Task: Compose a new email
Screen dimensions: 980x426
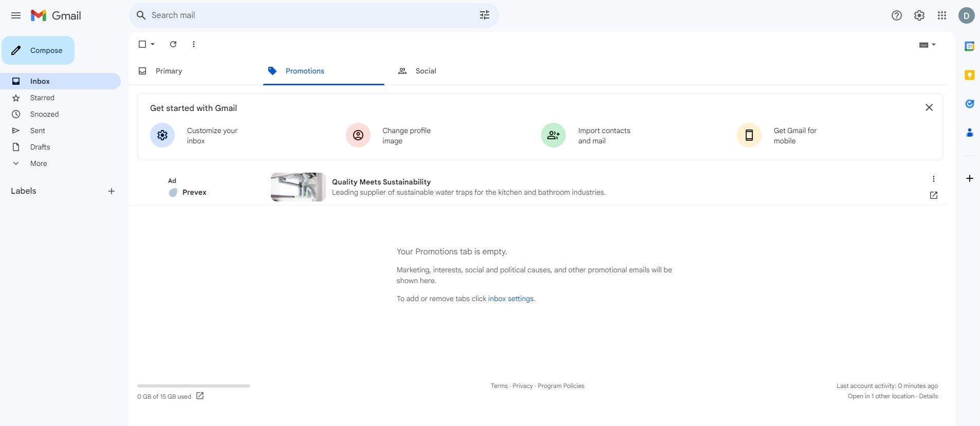Action: (x=38, y=50)
